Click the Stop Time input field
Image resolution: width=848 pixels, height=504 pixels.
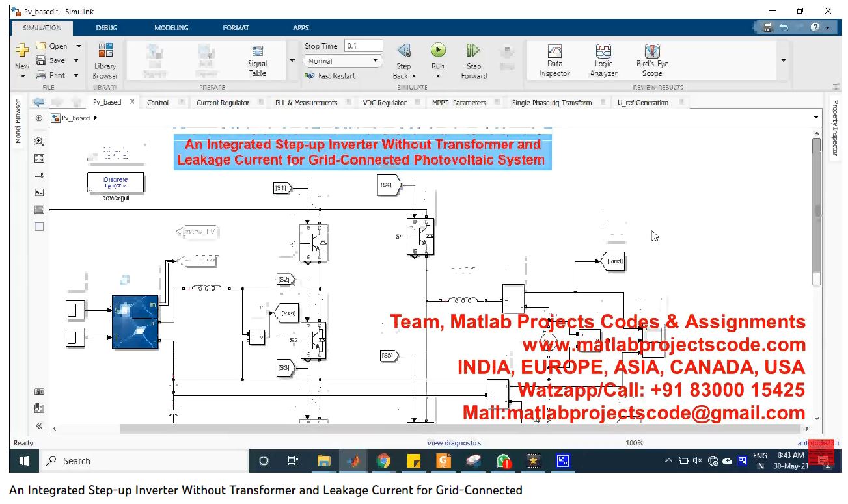tap(364, 46)
